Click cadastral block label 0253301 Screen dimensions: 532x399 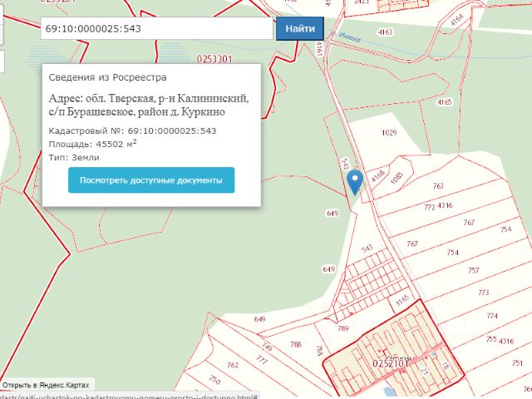(x=214, y=59)
